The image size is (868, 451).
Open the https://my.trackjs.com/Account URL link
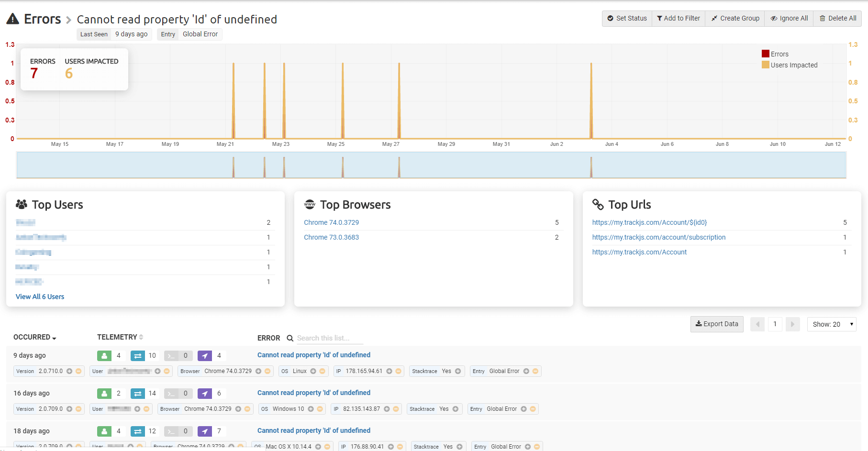(639, 252)
